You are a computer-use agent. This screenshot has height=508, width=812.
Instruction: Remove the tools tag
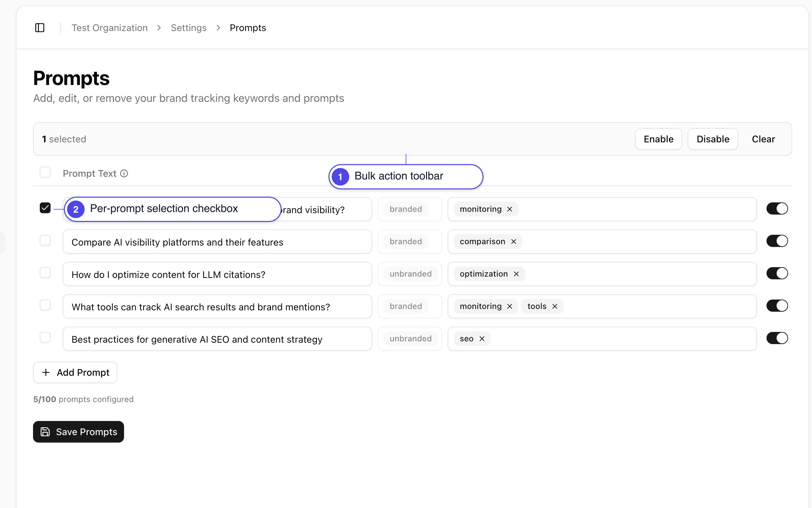[x=554, y=306]
